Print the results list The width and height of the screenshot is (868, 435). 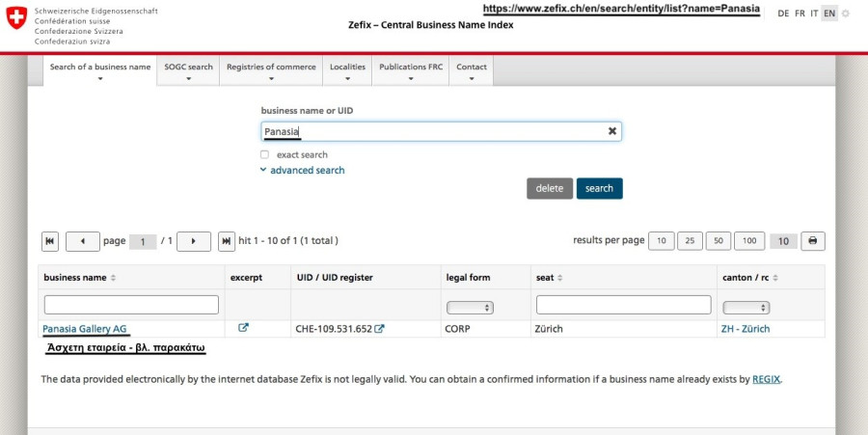[x=813, y=241]
